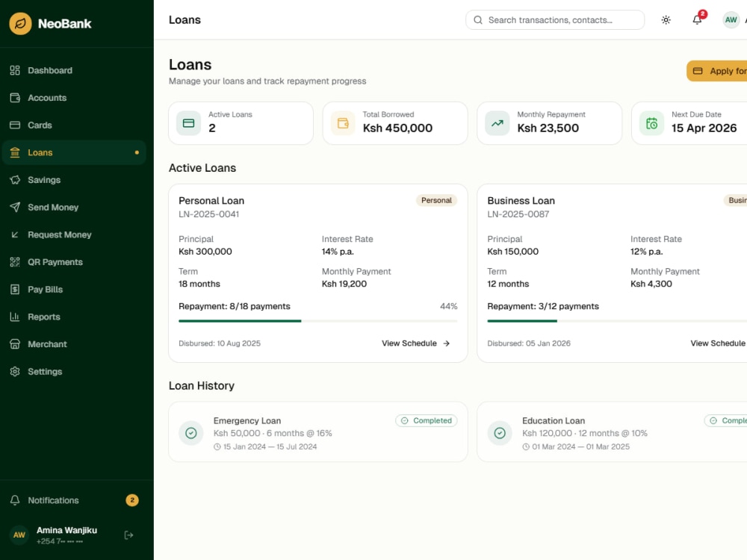The height and width of the screenshot is (560, 747).
Task: Click the Education Loan title
Action: [x=553, y=420]
